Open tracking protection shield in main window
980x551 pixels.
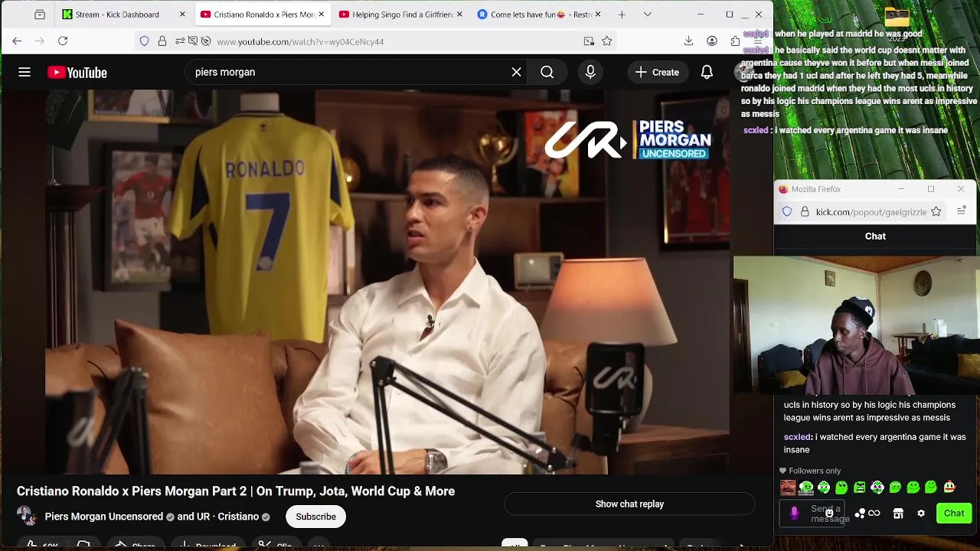coord(144,41)
